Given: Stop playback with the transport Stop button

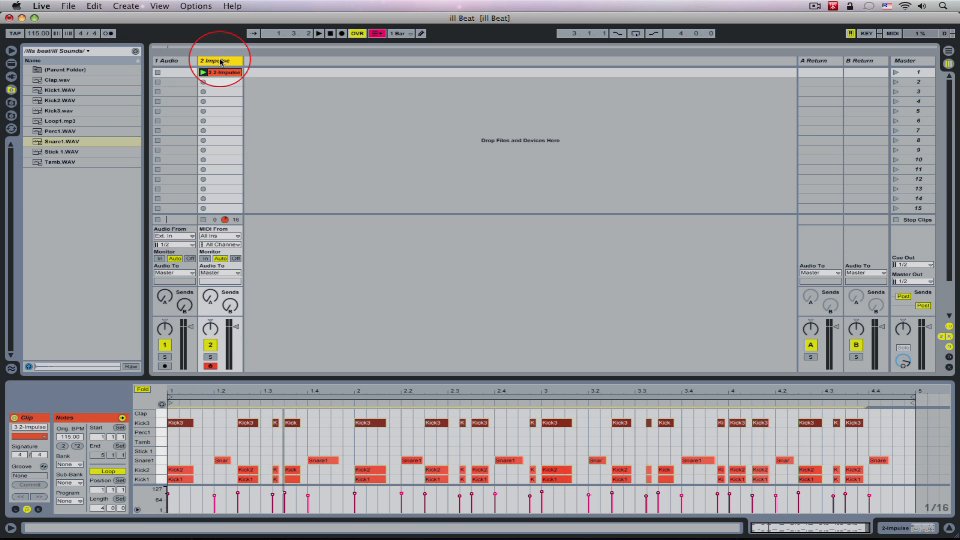Looking at the screenshot, I should (331, 33).
